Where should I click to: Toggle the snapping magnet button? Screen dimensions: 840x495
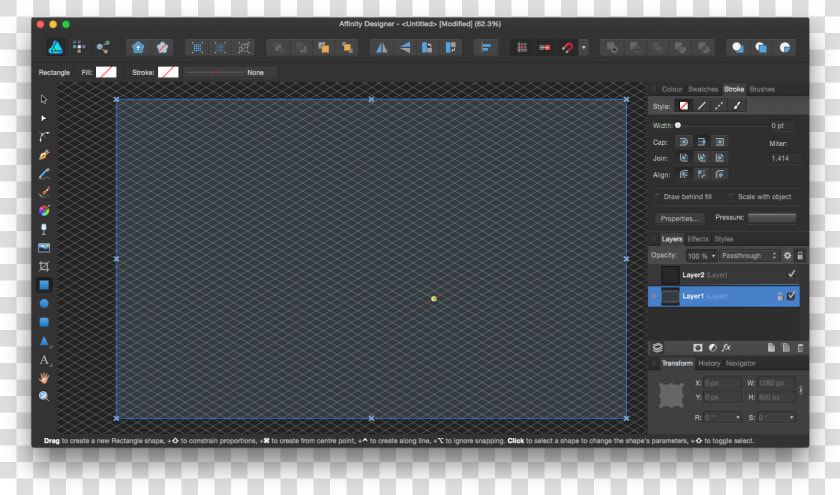[x=567, y=48]
